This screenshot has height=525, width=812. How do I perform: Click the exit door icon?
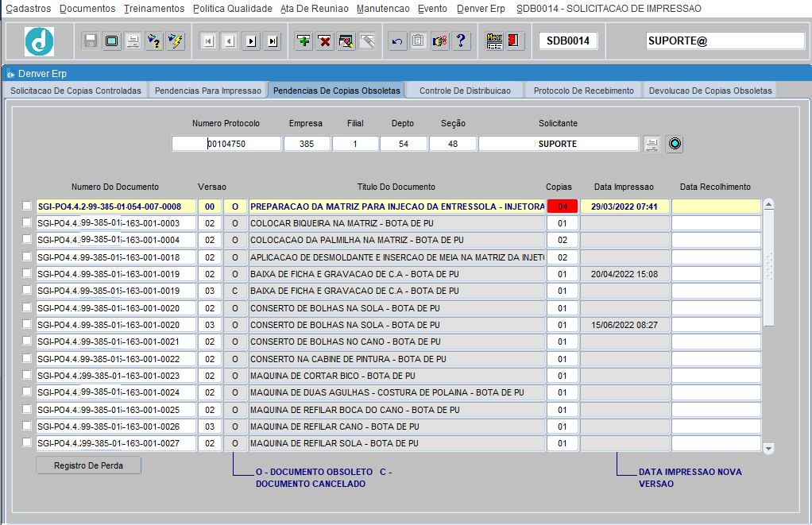click(514, 41)
